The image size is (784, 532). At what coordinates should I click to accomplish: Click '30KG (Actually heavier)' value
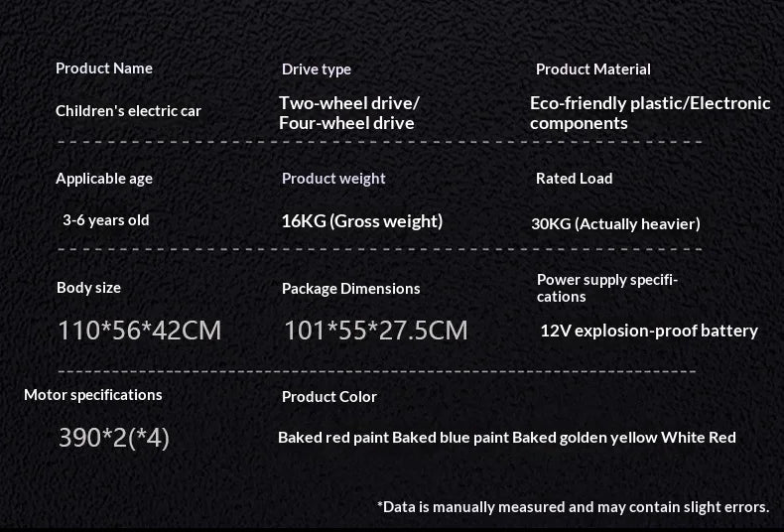pyautogui.click(x=615, y=223)
